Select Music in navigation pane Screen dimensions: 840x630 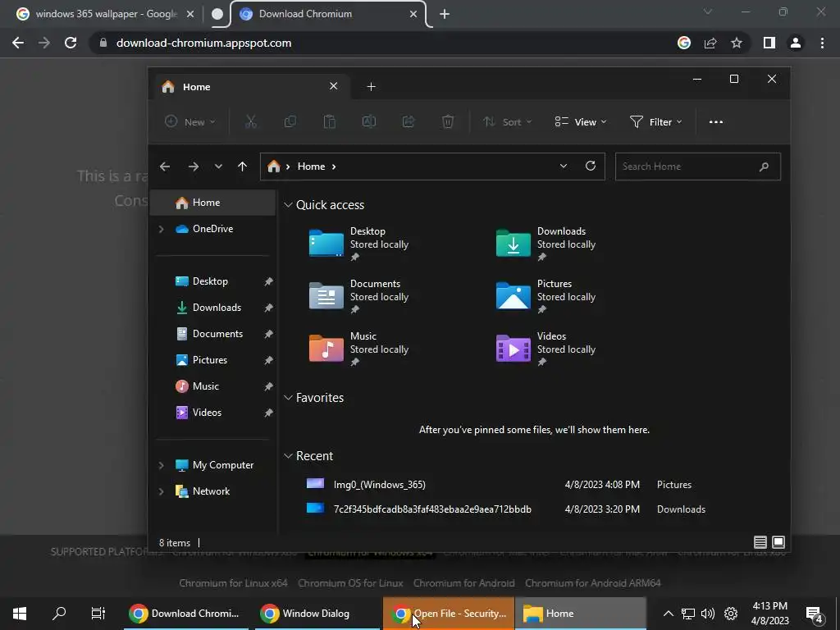(213, 386)
